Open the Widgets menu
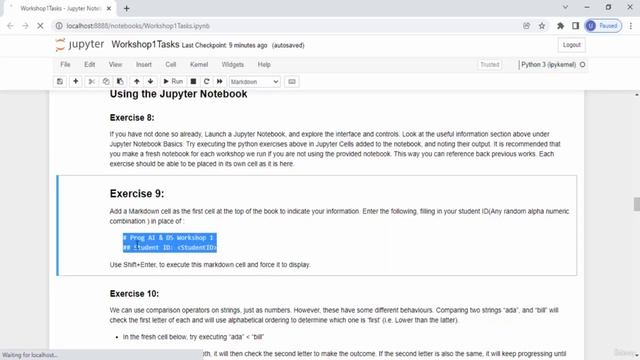 click(x=233, y=64)
